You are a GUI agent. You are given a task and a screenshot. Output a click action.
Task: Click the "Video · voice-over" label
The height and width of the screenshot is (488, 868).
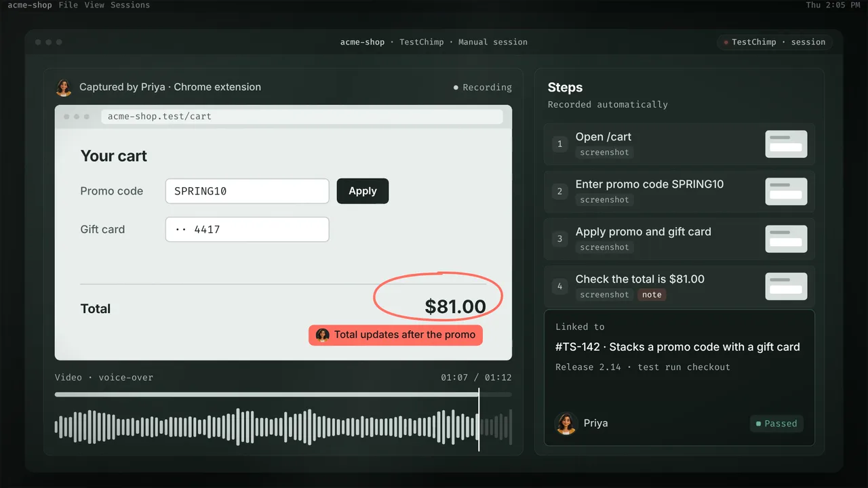click(104, 378)
